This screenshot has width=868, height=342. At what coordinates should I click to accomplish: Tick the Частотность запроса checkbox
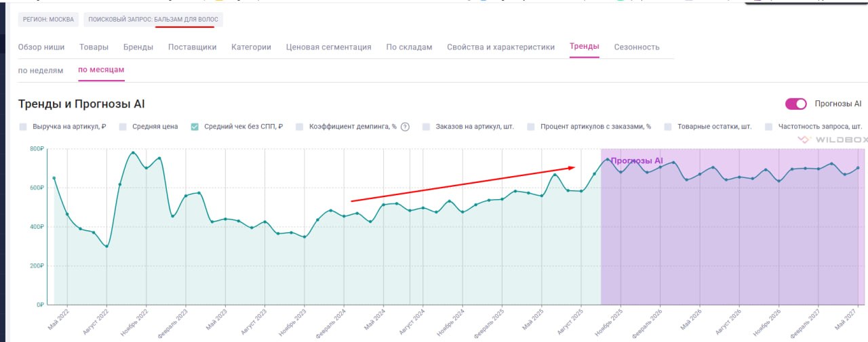pyautogui.click(x=768, y=127)
